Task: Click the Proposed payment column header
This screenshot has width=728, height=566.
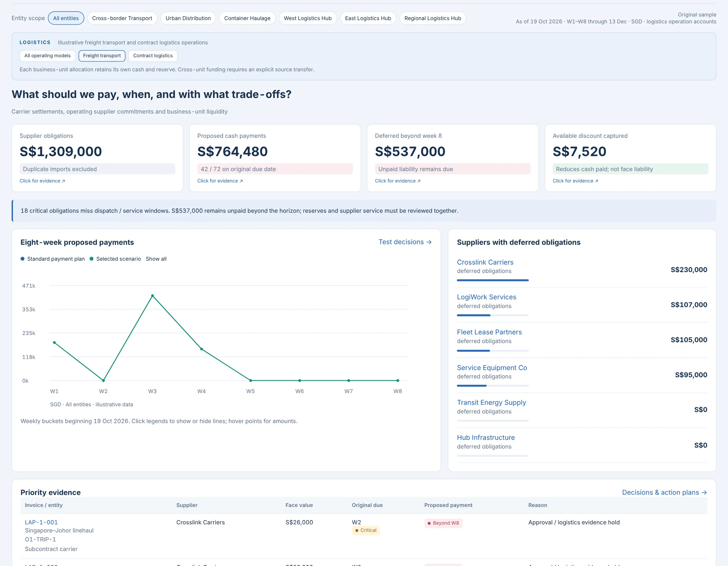Action: click(x=448, y=505)
